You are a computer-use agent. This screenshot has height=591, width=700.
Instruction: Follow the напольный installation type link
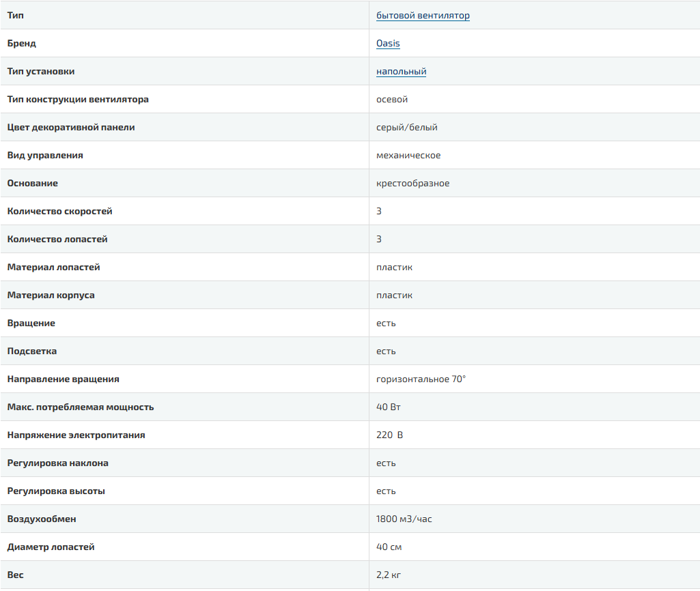point(402,72)
